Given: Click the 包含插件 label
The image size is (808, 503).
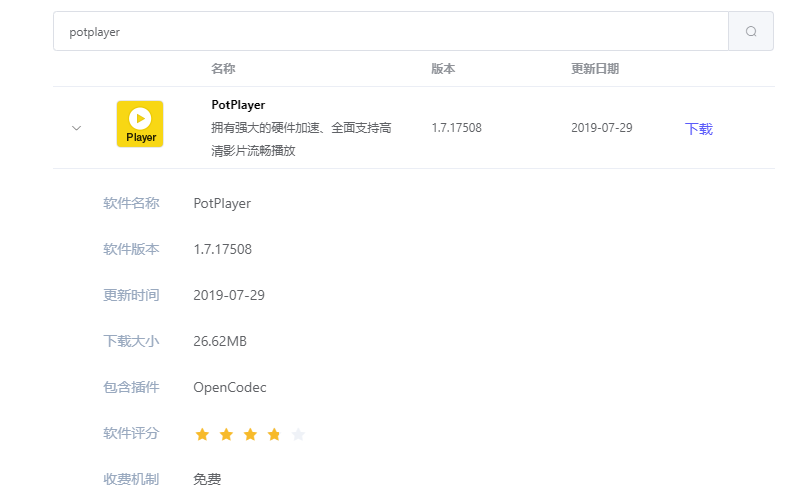Looking at the screenshot, I should pyautogui.click(x=131, y=387).
